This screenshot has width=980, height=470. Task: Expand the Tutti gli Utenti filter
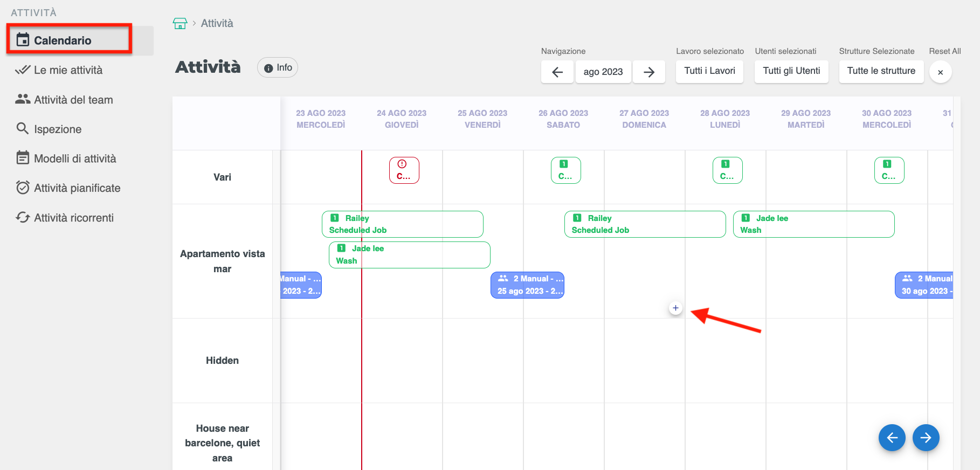coord(791,71)
